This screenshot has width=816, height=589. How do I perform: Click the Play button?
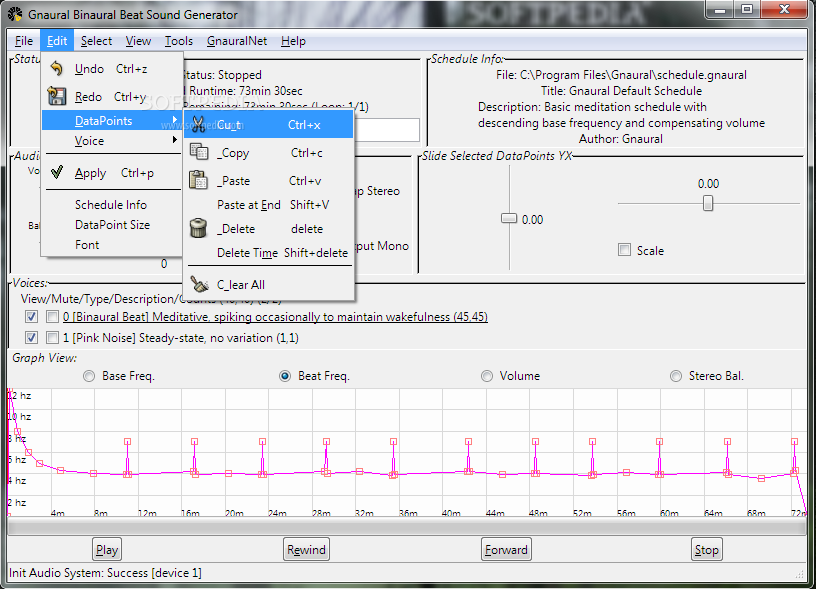(107, 549)
